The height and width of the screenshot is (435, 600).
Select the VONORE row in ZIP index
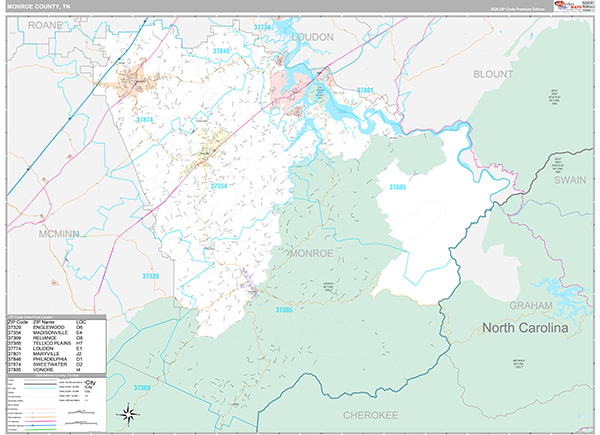50,369
